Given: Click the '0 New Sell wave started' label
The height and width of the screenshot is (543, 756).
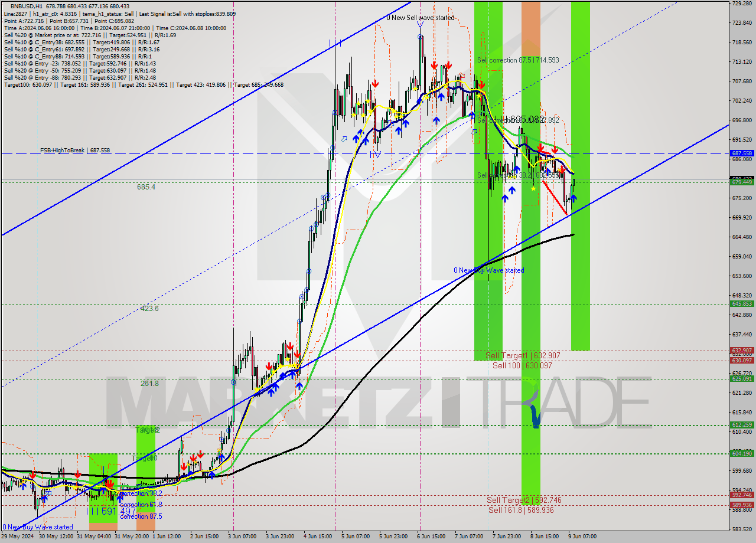Looking at the screenshot, I should click(421, 18).
